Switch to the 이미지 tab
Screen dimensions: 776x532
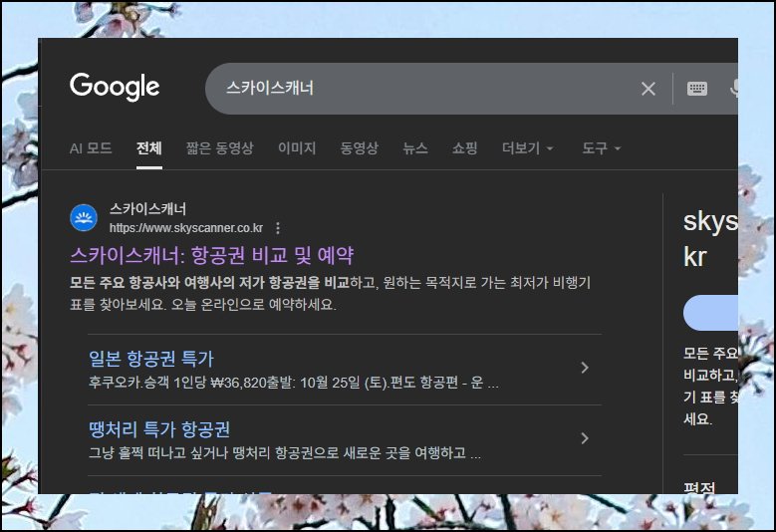(297, 148)
